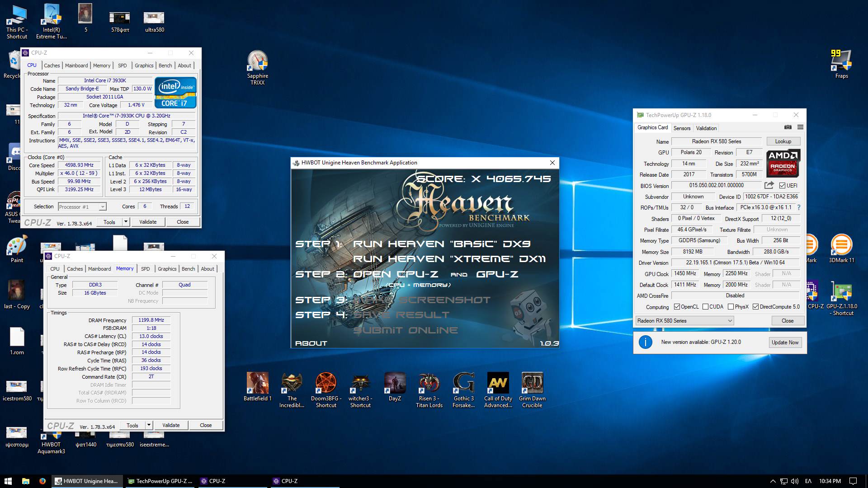Toggle CUDA checkbox in GPU-Z

(705, 307)
